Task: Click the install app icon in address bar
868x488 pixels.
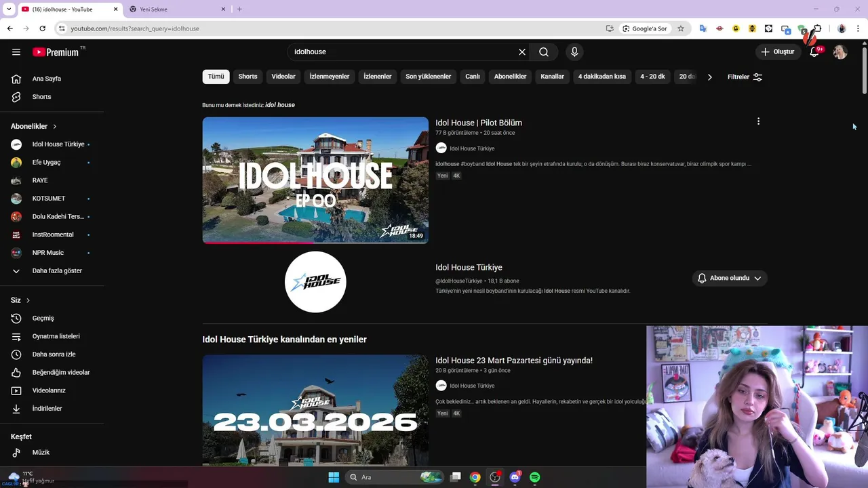Action: click(610, 28)
